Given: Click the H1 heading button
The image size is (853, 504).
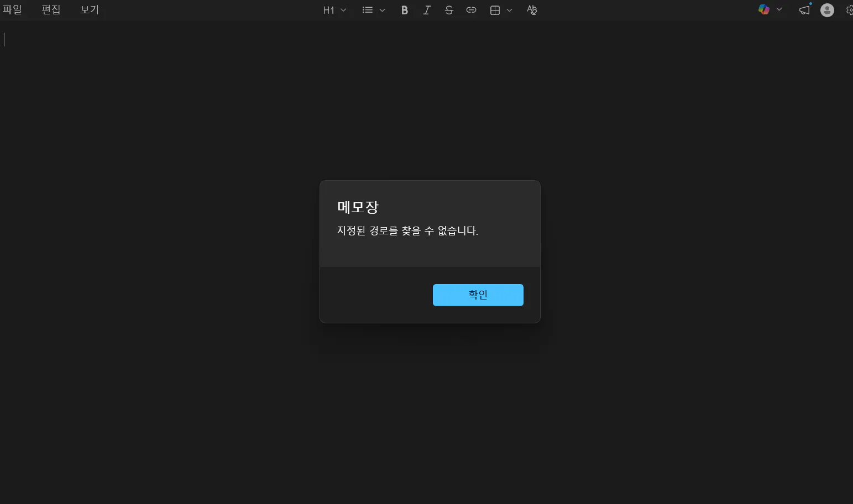Looking at the screenshot, I should pyautogui.click(x=329, y=10).
